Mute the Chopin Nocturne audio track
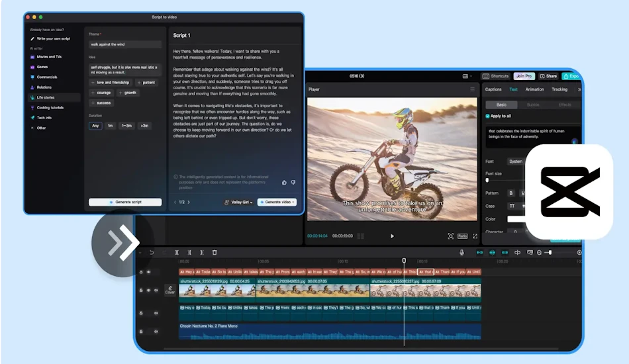 [x=156, y=332]
